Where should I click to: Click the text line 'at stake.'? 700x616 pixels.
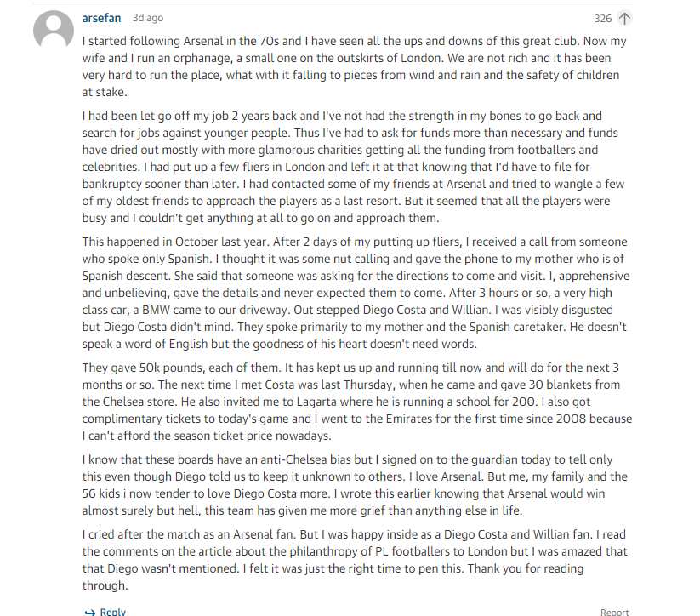coord(105,92)
